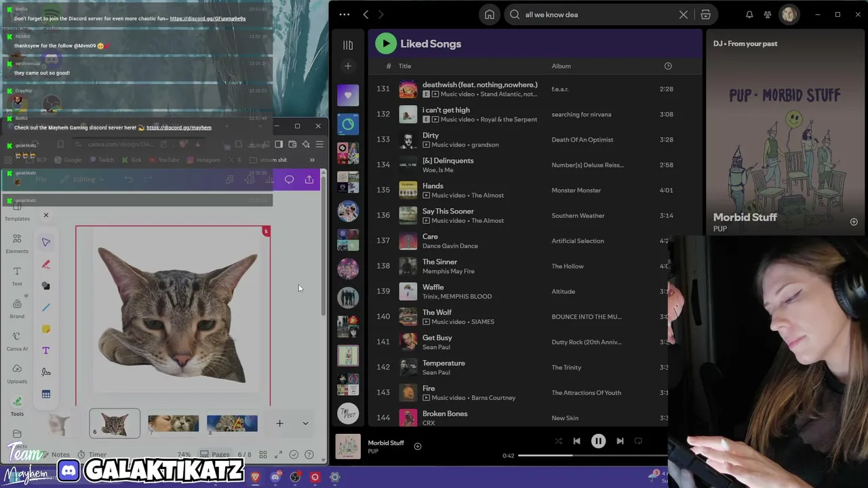Expand Your Library sidebar in Spotify
The image size is (868, 488).
coord(348,45)
